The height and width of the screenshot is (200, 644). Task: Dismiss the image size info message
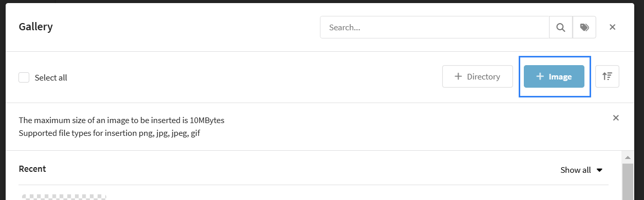click(616, 118)
